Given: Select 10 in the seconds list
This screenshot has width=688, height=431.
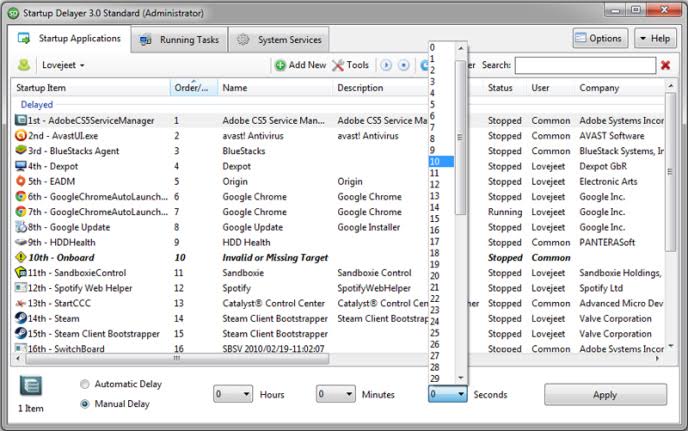Looking at the screenshot, I should pos(441,162).
